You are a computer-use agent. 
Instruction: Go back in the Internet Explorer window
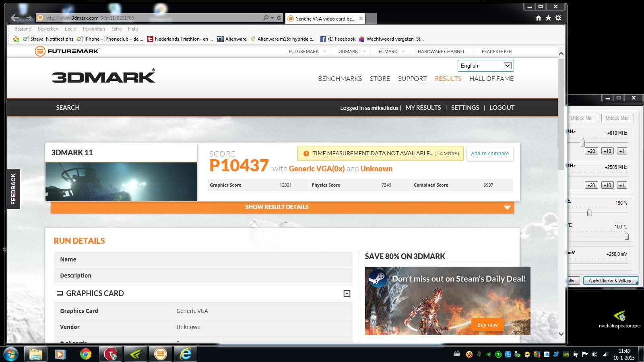(15, 18)
